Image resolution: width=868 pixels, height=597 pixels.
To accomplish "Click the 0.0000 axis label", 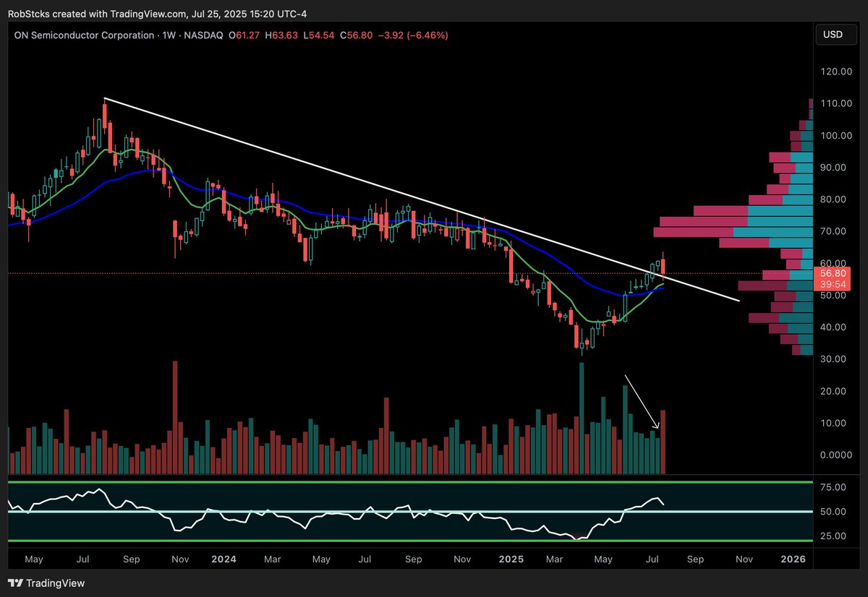I will pyautogui.click(x=835, y=455).
